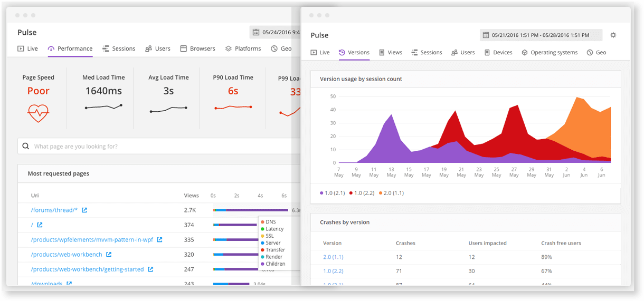Open settings gear in Versions window
644x301 pixels.
tap(613, 35)
